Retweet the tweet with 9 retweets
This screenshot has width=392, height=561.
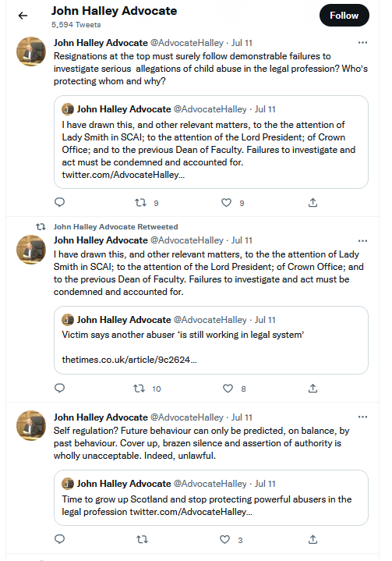pos(140,203)
